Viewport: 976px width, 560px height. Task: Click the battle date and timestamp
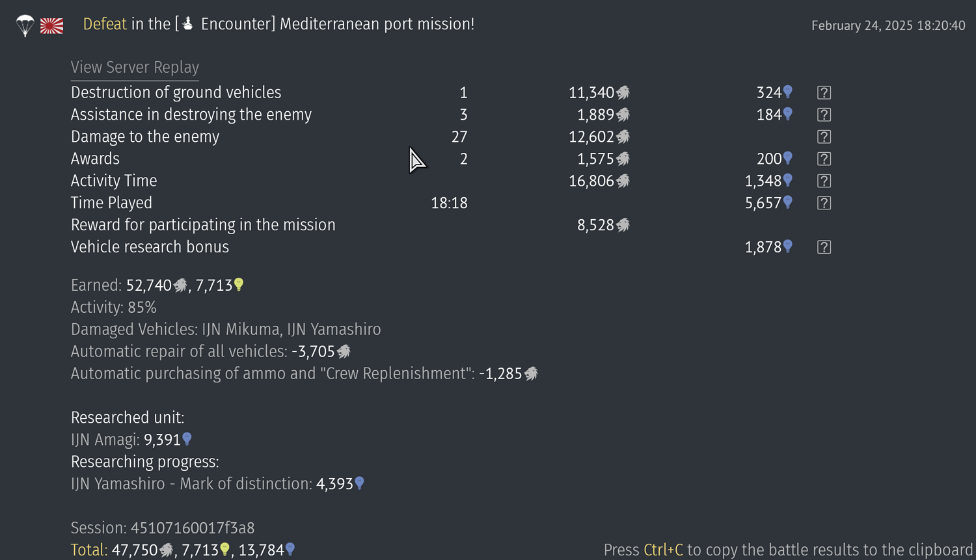(888, 25)
